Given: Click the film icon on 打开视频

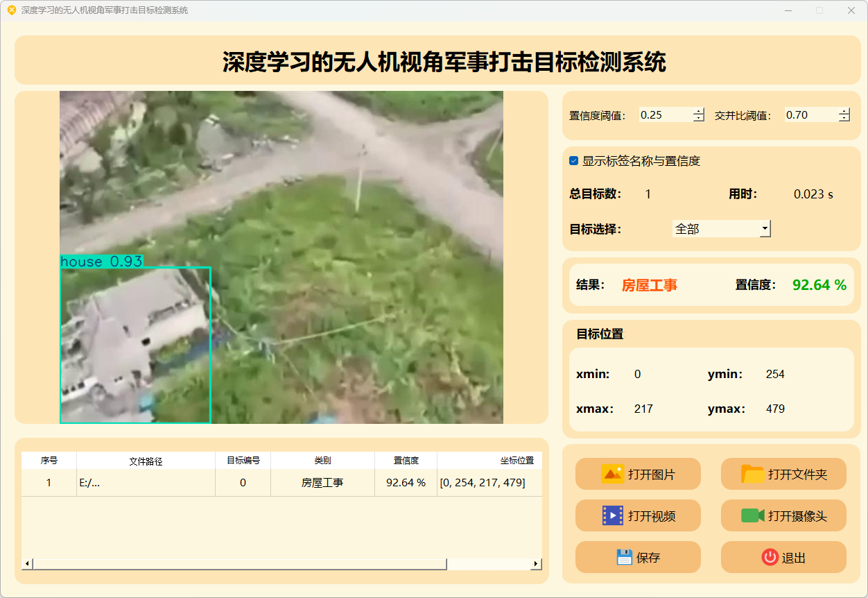Looking at the screenshot, I should [613, 515].
